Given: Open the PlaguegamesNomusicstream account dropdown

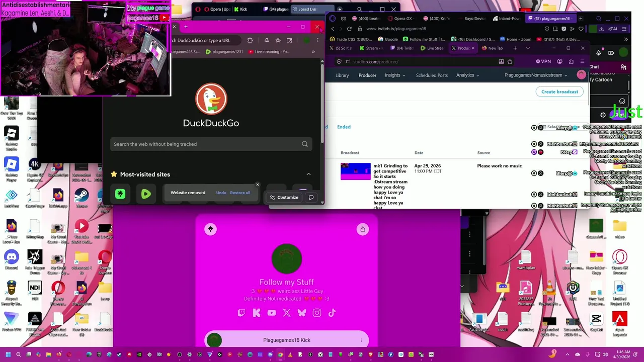Looking at the screenshot, I should [x=536, y=75].
